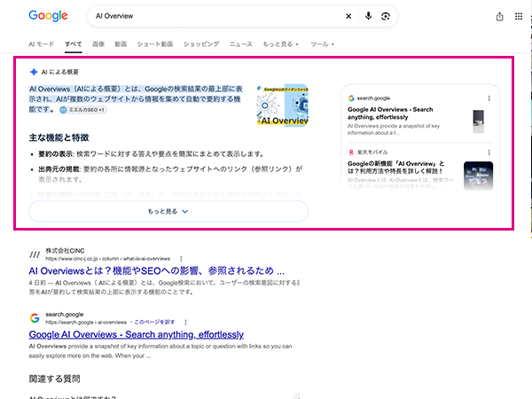Click このページを訳す translate link
The image size is (532, 399).
pos(154,322)
